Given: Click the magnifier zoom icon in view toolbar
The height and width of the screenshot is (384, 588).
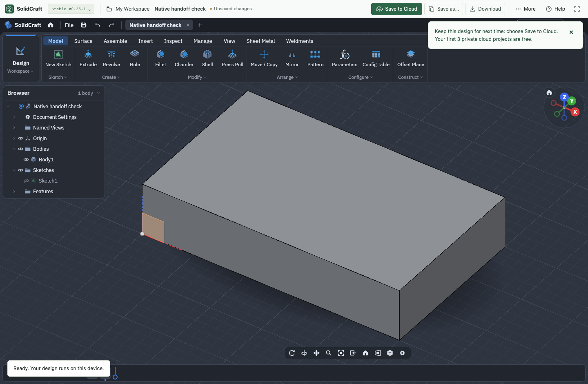Looking at the screenshot, I should point(329,353).
